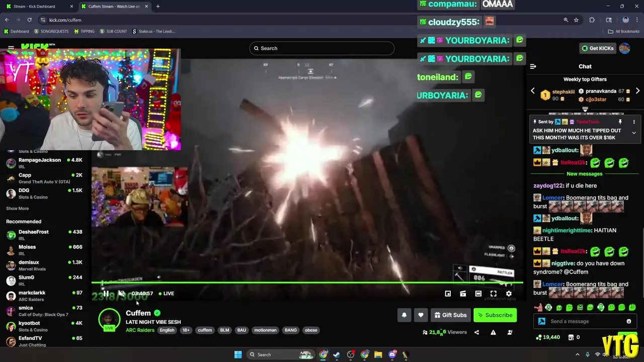
Task: Bookmark this page with star icon
Action: [576, 20]
